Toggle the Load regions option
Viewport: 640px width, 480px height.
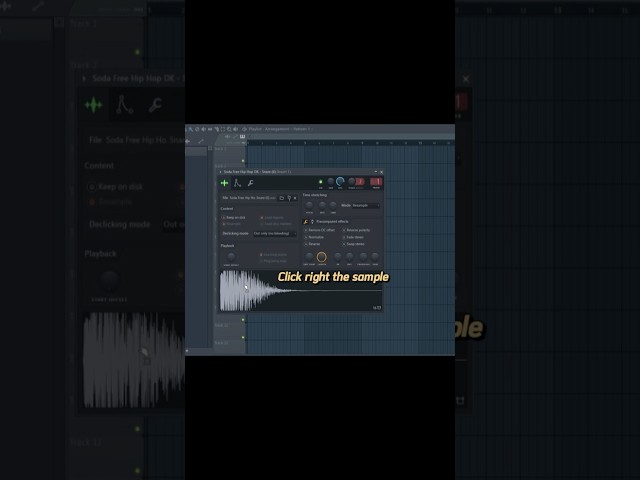(x=272, y=218)
